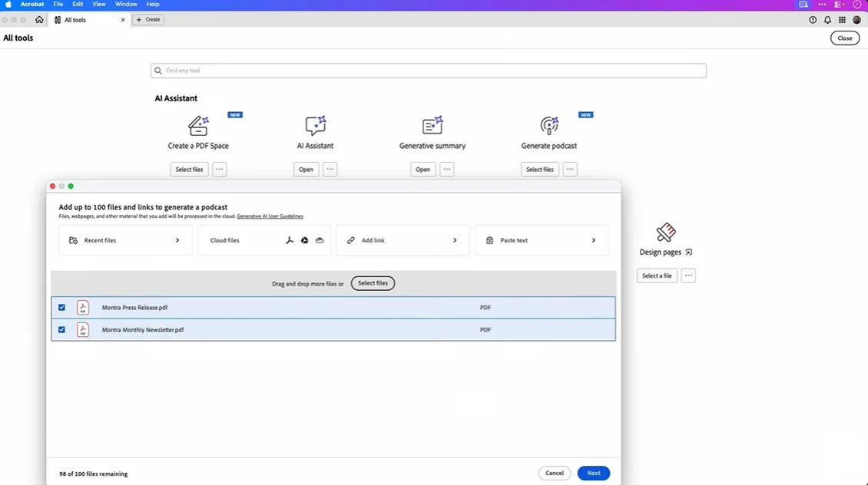
Task: Open the Generative AI User Guidelines link
Action: tap(270, 216)
